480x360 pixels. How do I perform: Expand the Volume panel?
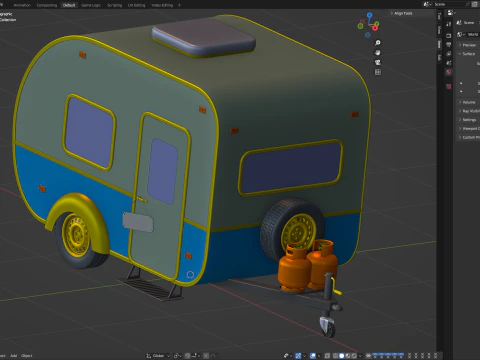coord(468,102)
